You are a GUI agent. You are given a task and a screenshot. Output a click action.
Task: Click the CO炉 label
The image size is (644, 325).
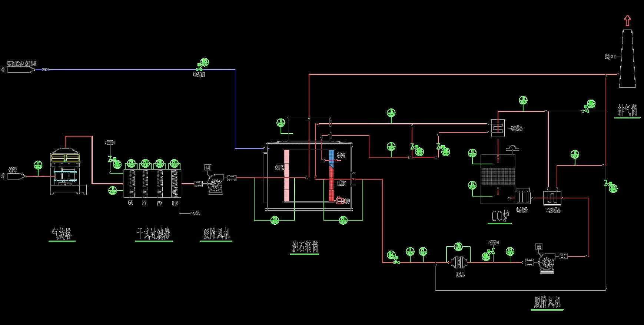501,217
